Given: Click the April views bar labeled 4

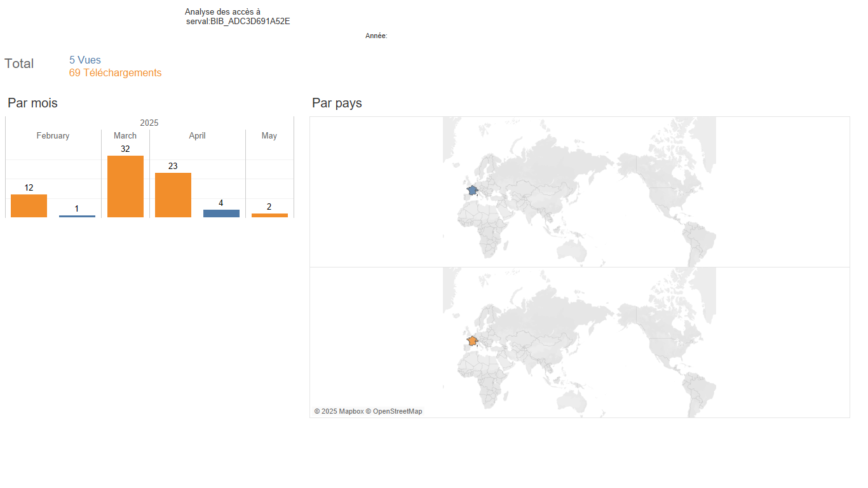Looking at the screenshot, I should point(221,213).
